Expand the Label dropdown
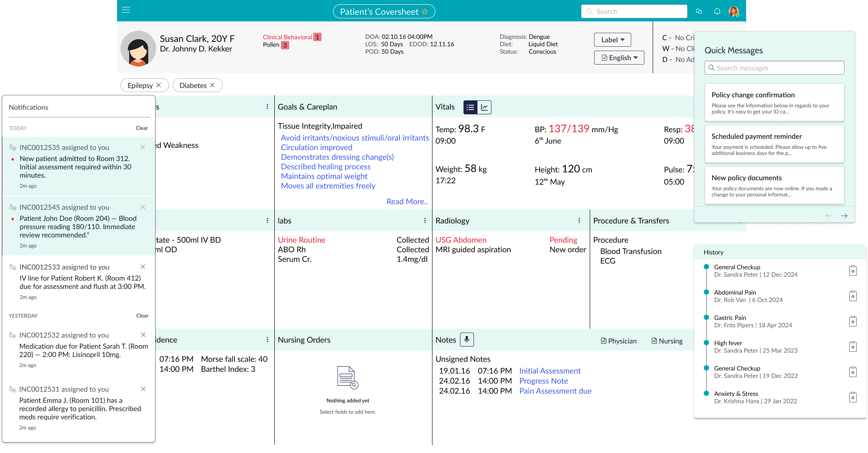This screenshot has height=453, width=868. [612, 40]
